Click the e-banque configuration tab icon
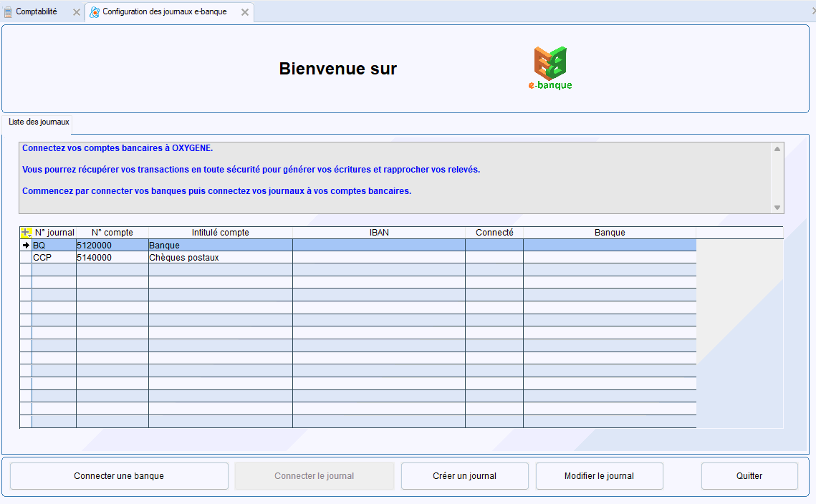Image resolution: width=816 pixels, height=504 pixels. click(x=94, y=12)
